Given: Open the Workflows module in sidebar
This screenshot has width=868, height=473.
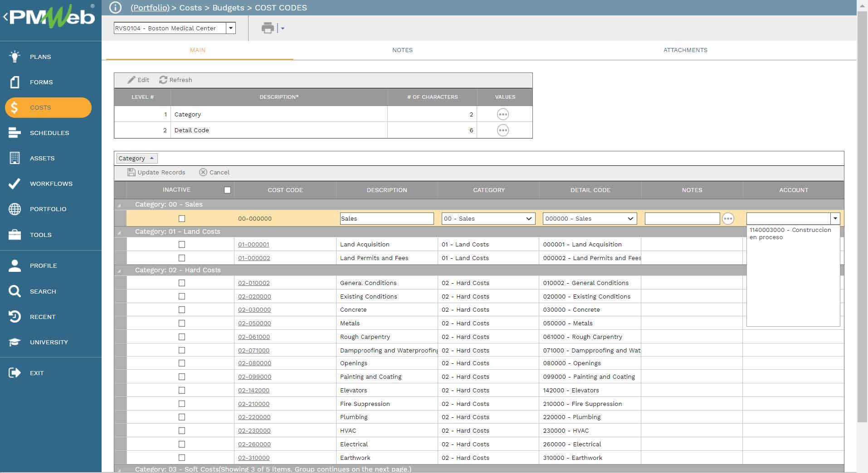Looking at the screenshot, I should (51, 183).
